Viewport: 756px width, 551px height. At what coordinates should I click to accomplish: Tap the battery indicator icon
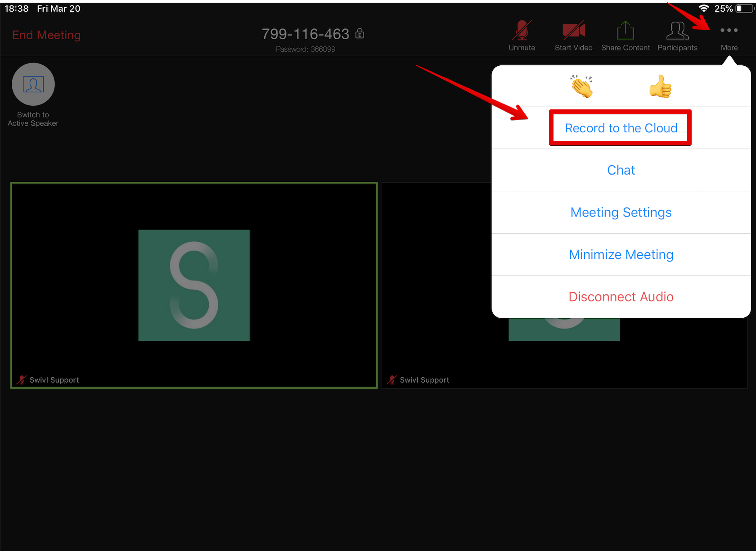click(x=745, y=8)
